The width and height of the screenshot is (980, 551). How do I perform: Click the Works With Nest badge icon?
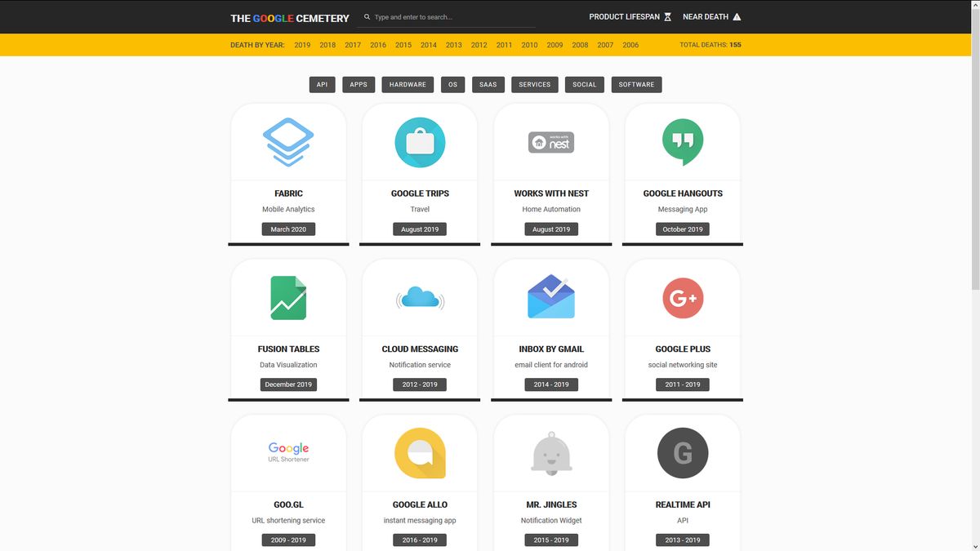coord(550,140)
